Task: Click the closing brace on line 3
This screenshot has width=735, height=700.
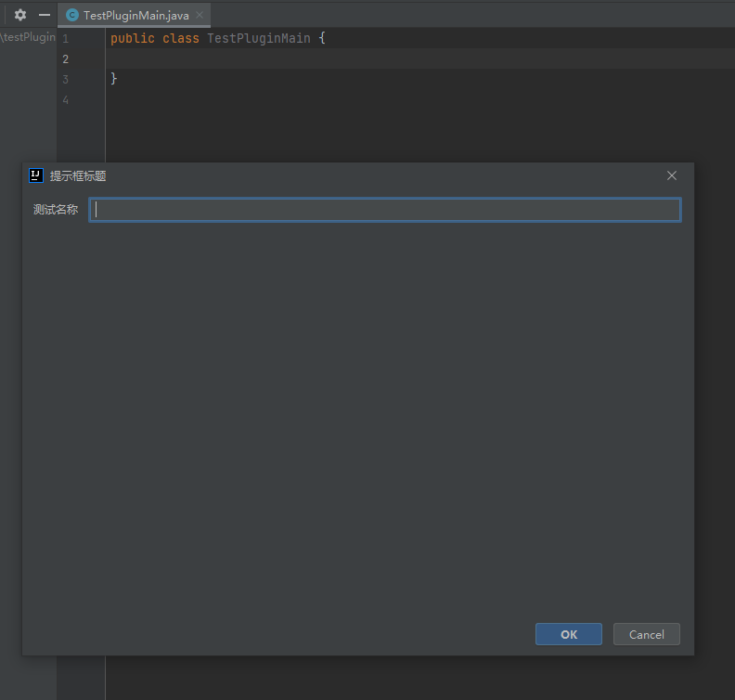Action: click(114, 78)
